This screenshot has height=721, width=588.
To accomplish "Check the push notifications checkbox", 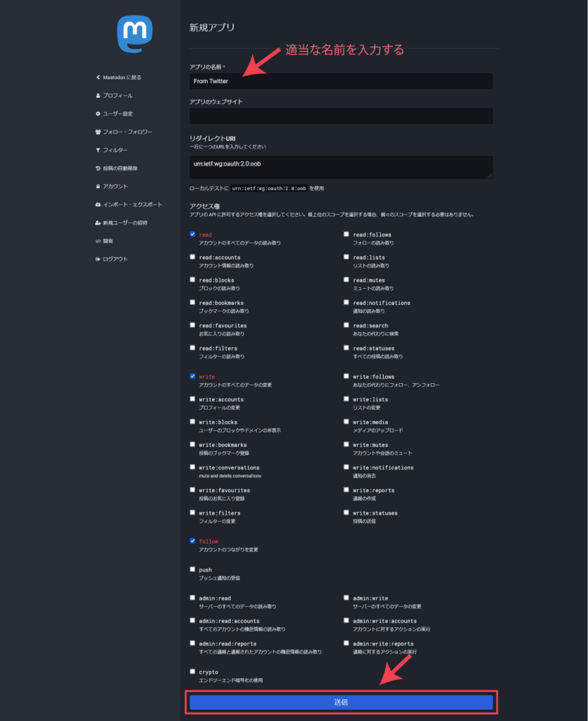I will point(193,569).
